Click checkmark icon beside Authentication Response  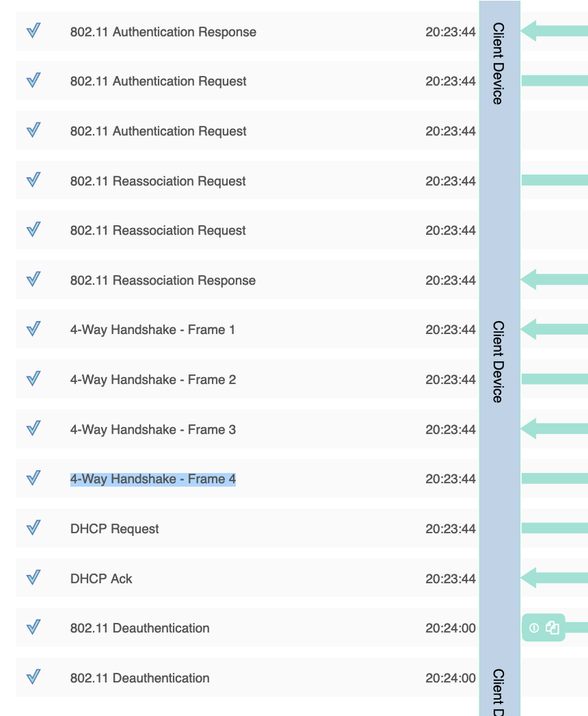tap(33, 31)
